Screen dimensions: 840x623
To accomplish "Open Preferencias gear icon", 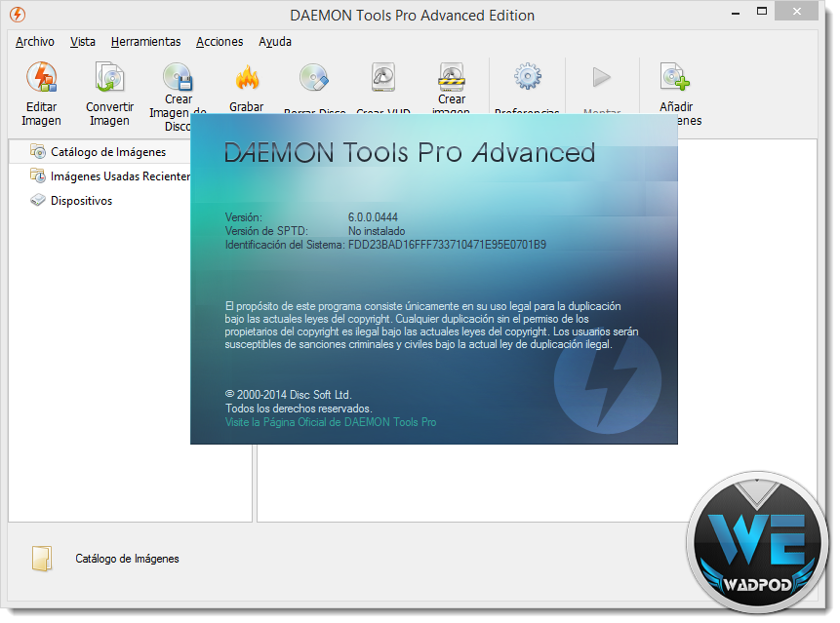I will pos(528,77).
